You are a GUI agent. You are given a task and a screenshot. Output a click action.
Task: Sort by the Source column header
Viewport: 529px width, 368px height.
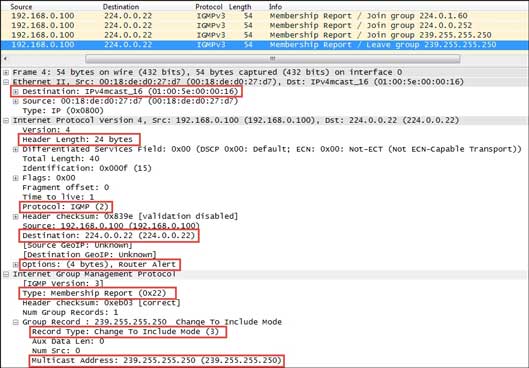click(21, 6)
